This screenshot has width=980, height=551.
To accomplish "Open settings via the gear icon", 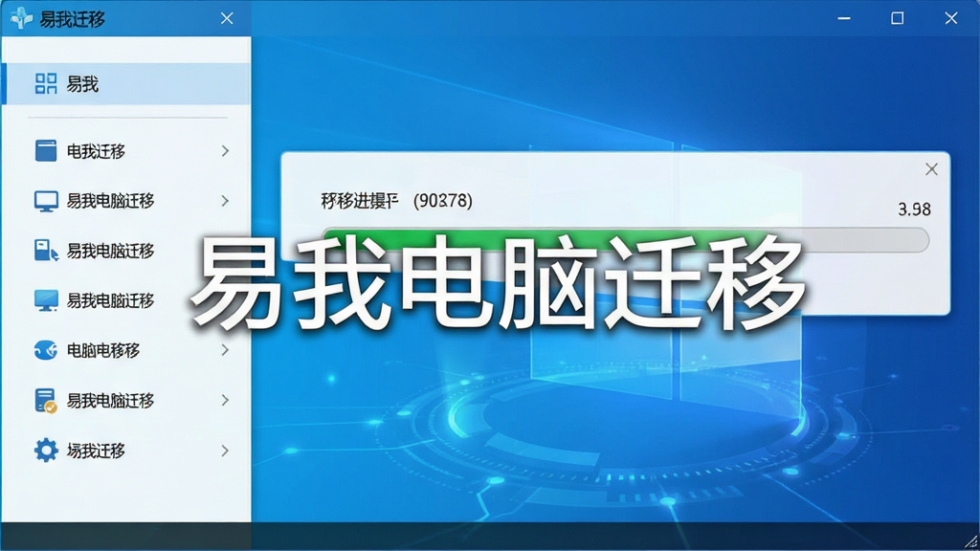I will coord(46,451).
